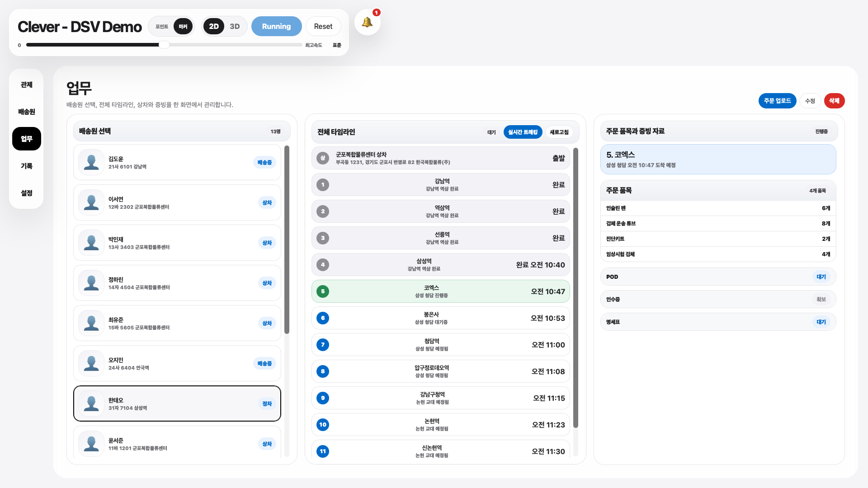Click the 13명 courier count
The height and width of the screenshot is (488, 868).
click(275, 131)
